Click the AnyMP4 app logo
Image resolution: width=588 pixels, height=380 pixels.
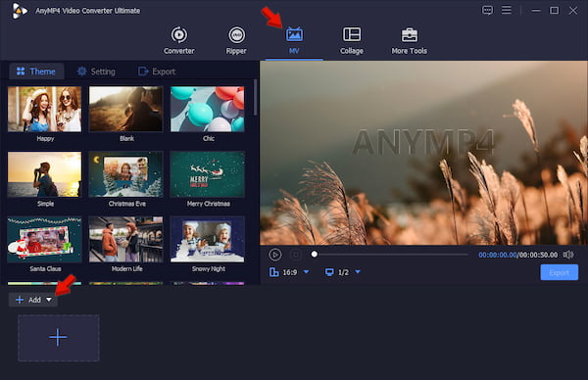(x=19, y=11)
